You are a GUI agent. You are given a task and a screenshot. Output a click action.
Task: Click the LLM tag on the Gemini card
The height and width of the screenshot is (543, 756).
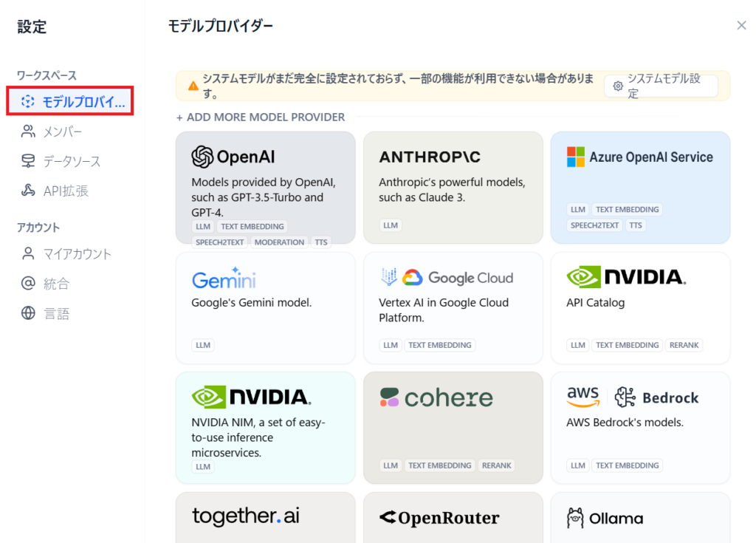coord(203,345)
